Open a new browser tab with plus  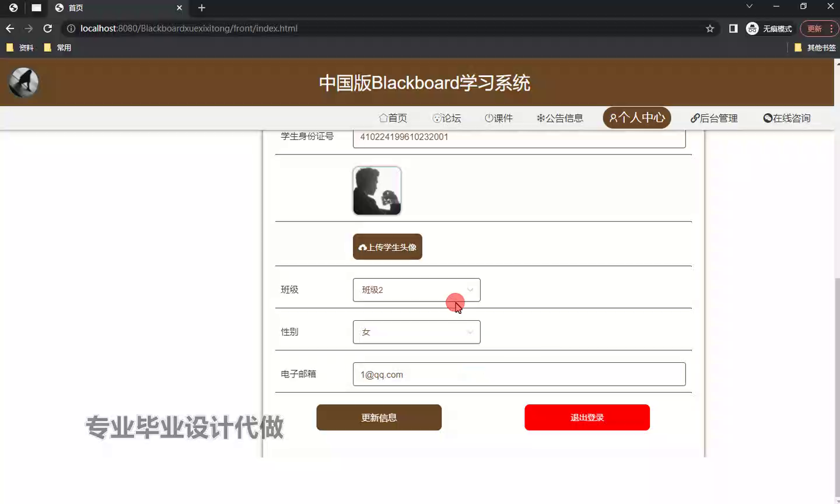click(x=202, y=8)
